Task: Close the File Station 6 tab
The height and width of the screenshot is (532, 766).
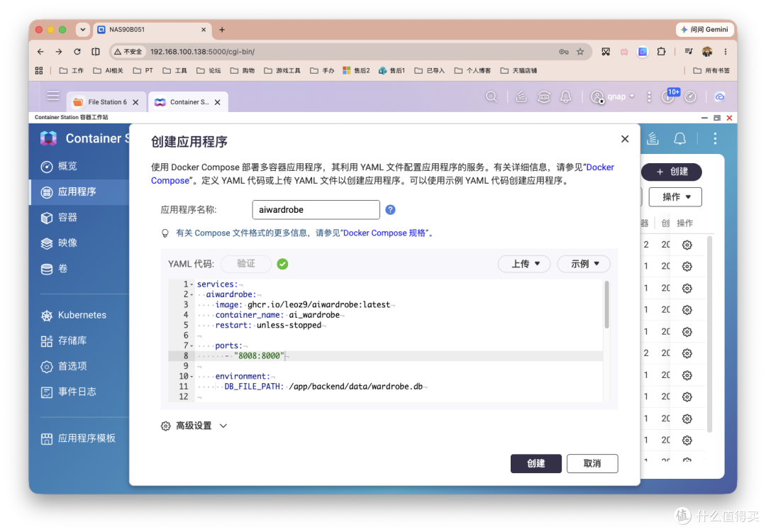Action: tap(135, 102)
